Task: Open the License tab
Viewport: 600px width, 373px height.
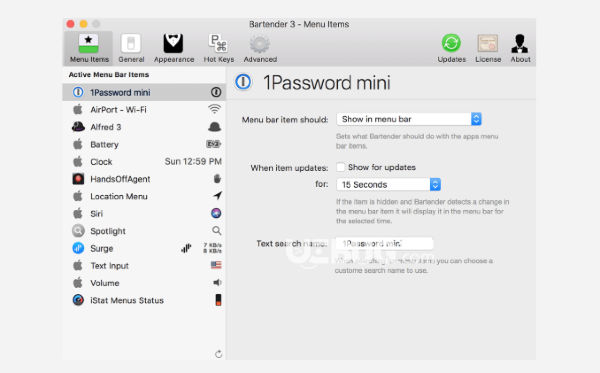Action: 488,49
